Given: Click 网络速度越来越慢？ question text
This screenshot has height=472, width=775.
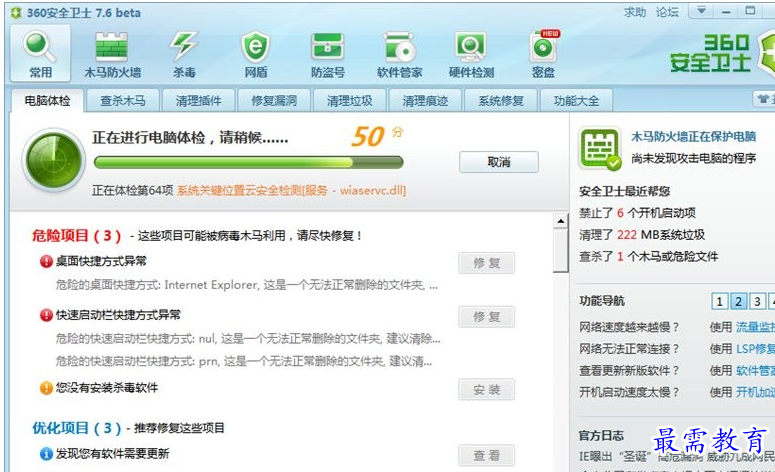Looking at the screenshot, I should pyautogui.click(x=629, y=327).
